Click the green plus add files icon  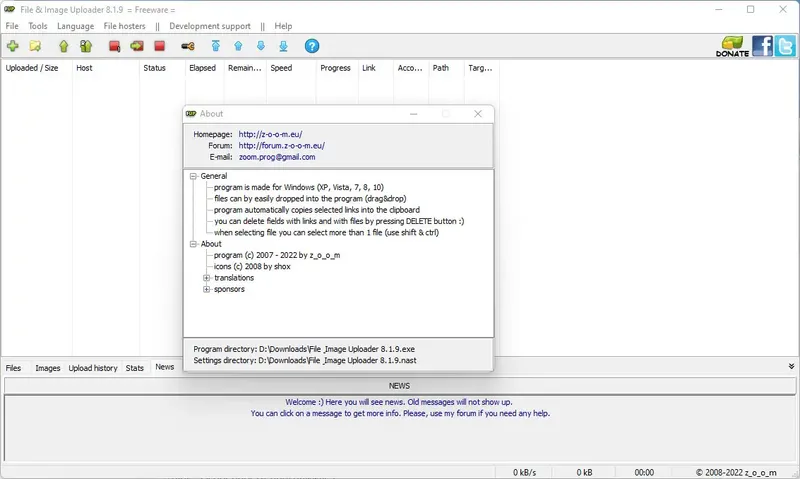coord(13,46)
